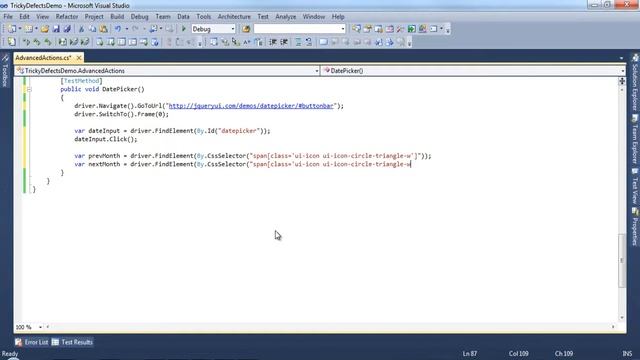Screen dimensions: 640x360
Task: Click 'public void DatePicker()' declaration
Action: 102,89
